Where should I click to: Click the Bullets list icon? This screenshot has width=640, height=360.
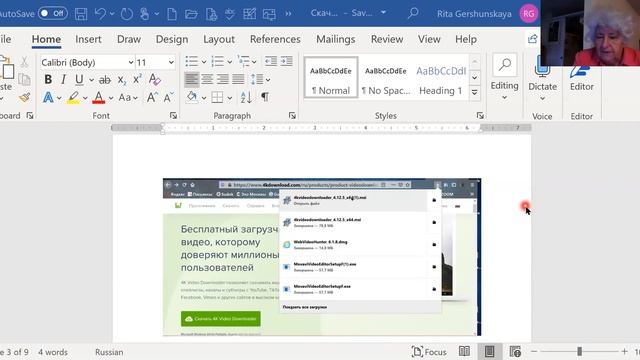pos(191,61)
